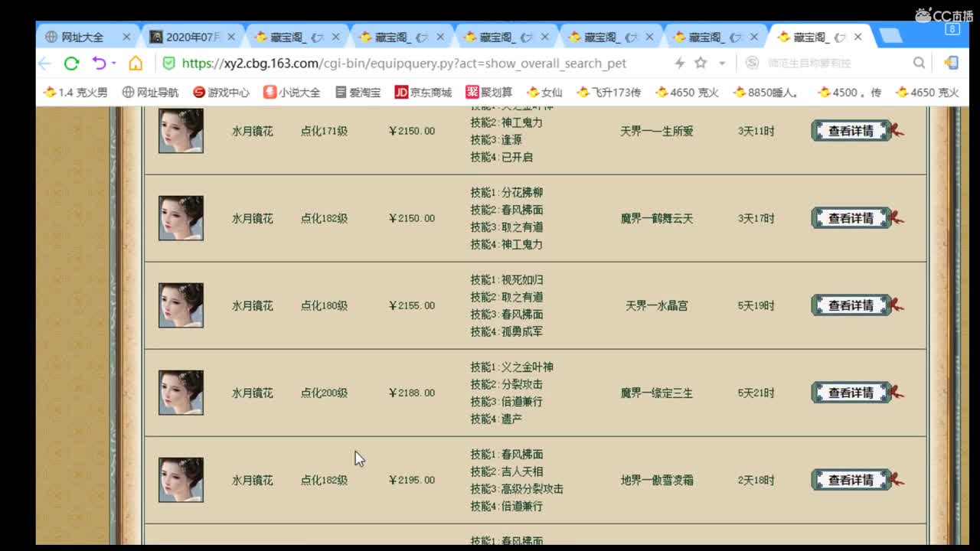The height and width of the screenshot is (551, 980).
Task: Click the browser back arrow
Action: click(x=44, y=64)
